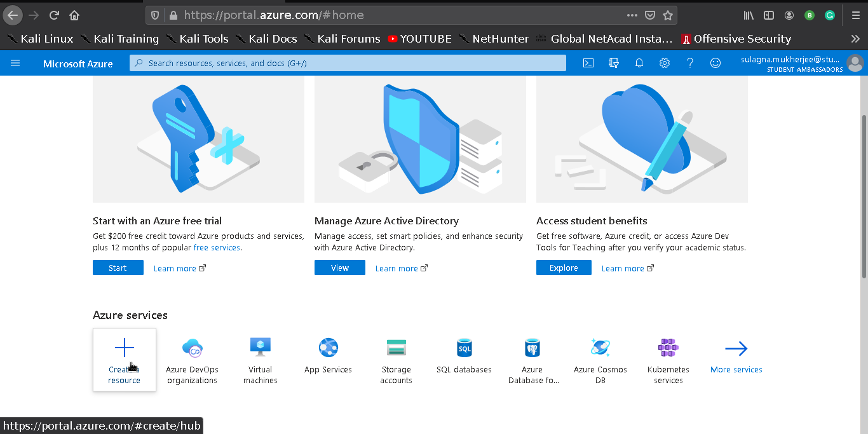Focus the Azure search resources box
Screen dimensions: 868x434
click(348, 63)
